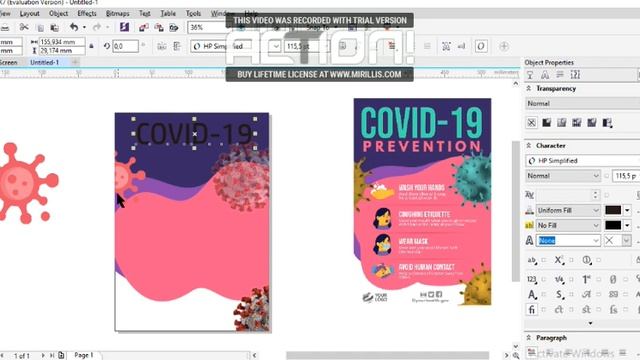Collapse the Paragraph section

(x=529, y=338)
